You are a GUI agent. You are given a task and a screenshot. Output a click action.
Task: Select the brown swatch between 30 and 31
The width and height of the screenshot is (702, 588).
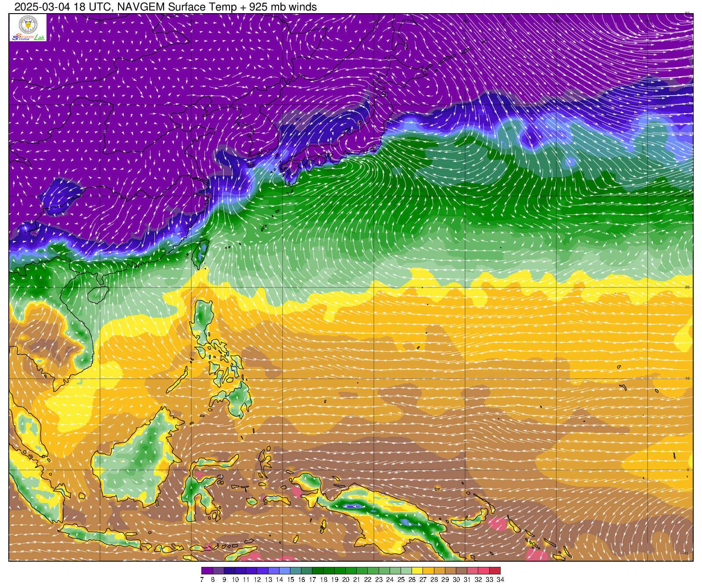(x=462, y=571)
